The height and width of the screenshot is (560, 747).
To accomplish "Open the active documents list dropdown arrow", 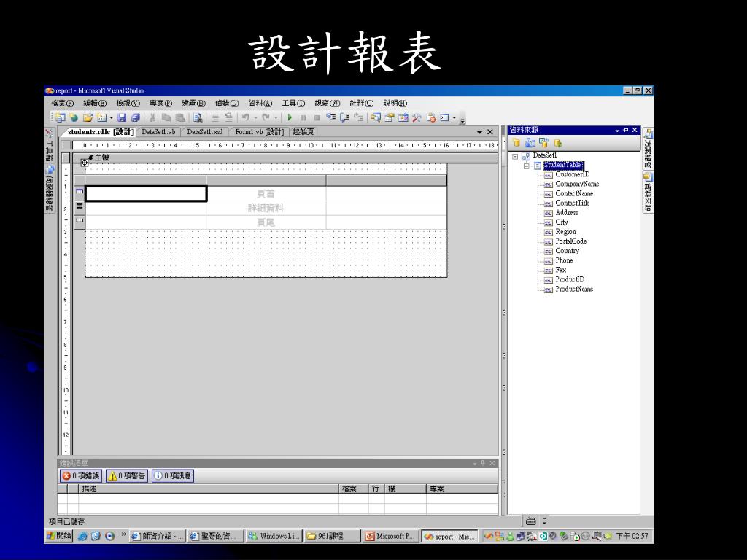I will click(x=479, y=132).
